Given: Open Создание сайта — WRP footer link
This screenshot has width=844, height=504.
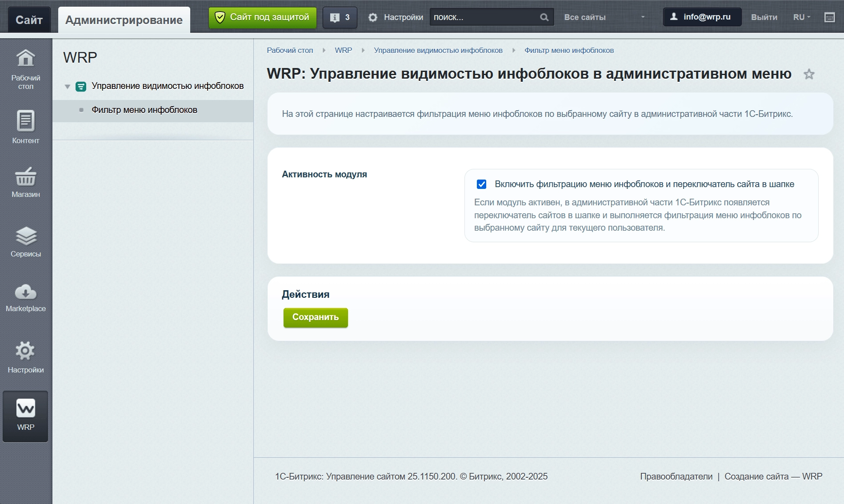Looking at the screenshot, I should click(x=773, y=476).
